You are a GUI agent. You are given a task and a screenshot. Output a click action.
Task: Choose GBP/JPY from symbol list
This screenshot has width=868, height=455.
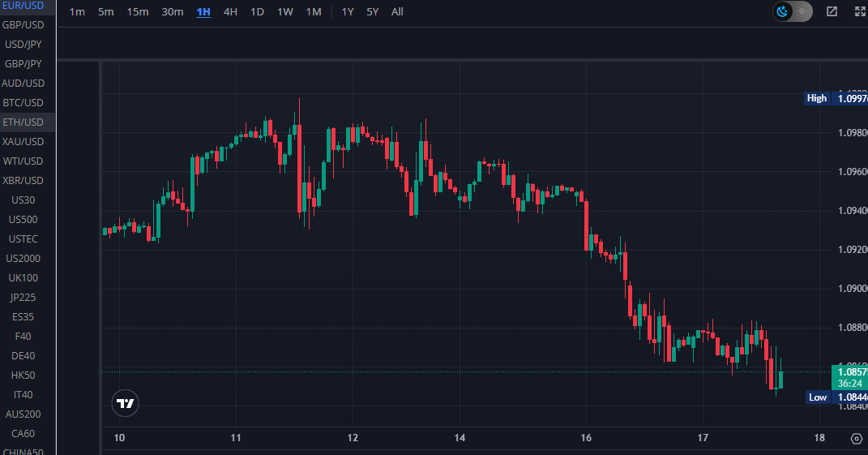point(23,64)
